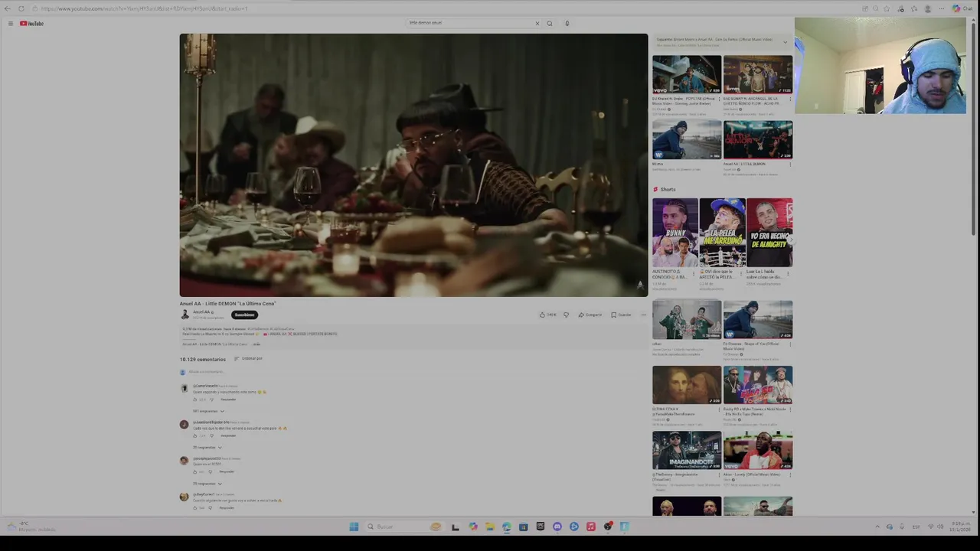Like the @JuanDavidTejedor comment
980x551 pixels.
click(x=194, y=435)
